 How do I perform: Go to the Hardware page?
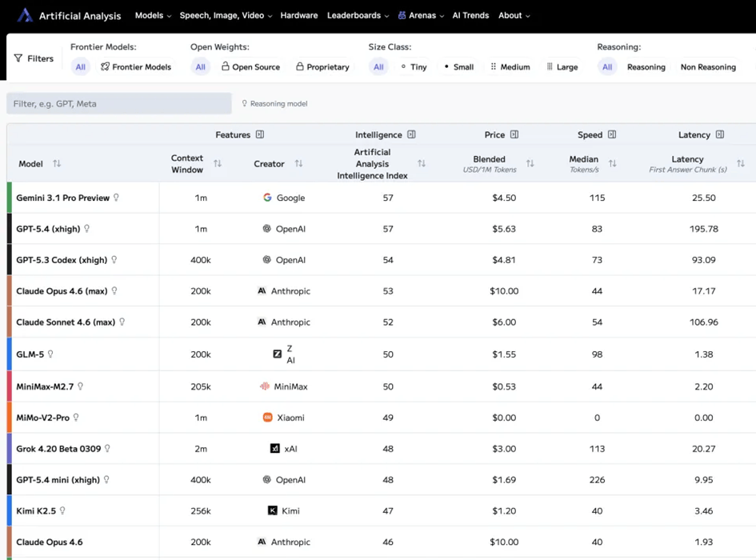coord(299,15)
